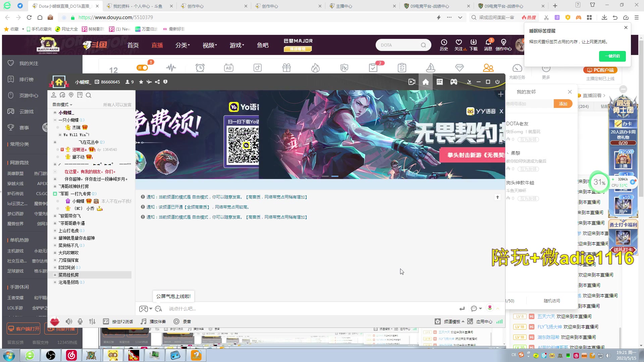Start recording with the 录音 button
The image size is (644, 362).
[182, 321]
